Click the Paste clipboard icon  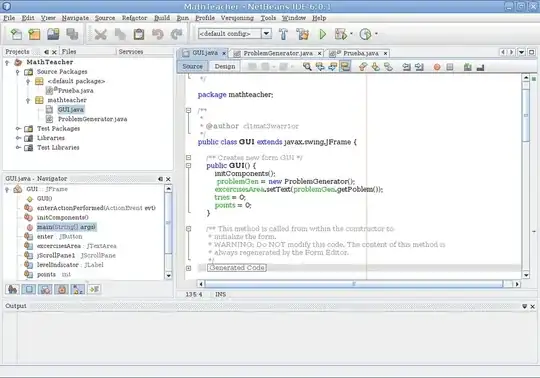click(139, 34)
